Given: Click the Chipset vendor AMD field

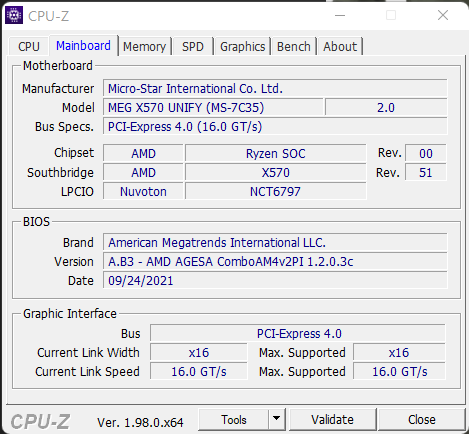Looking at the screenshot, I should (143, 154).
